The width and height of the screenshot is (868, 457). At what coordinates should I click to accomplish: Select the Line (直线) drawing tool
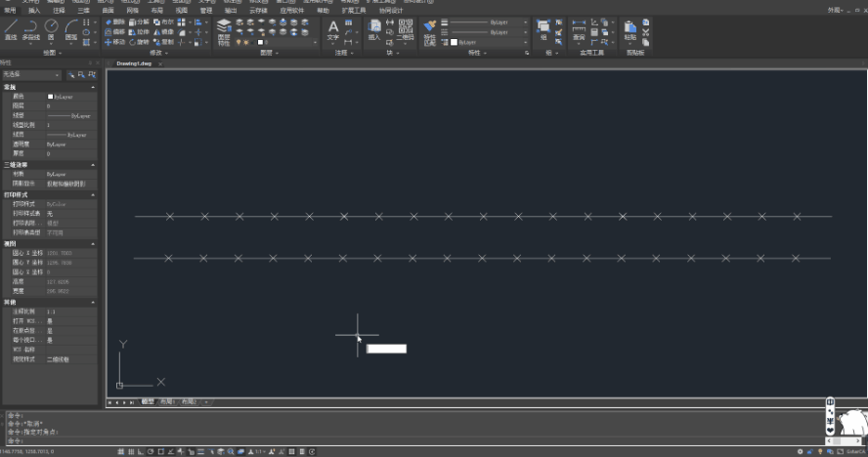click(11, 30)
